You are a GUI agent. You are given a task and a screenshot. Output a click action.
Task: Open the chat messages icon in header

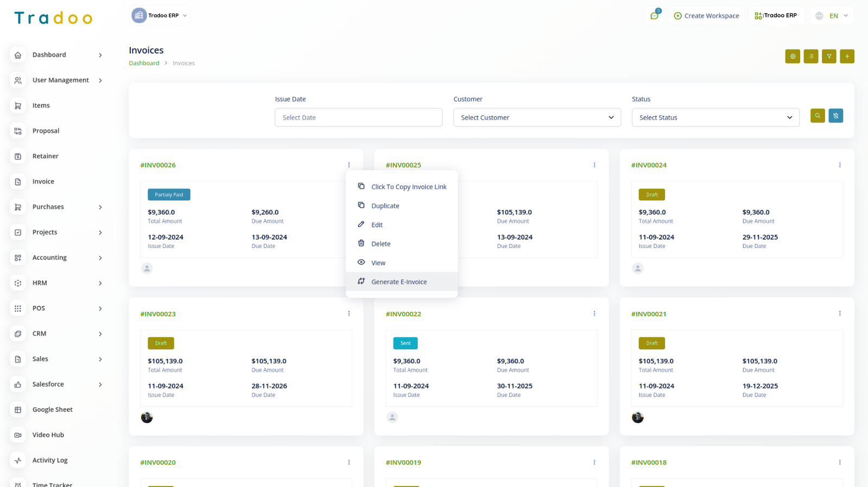[654, 16]
